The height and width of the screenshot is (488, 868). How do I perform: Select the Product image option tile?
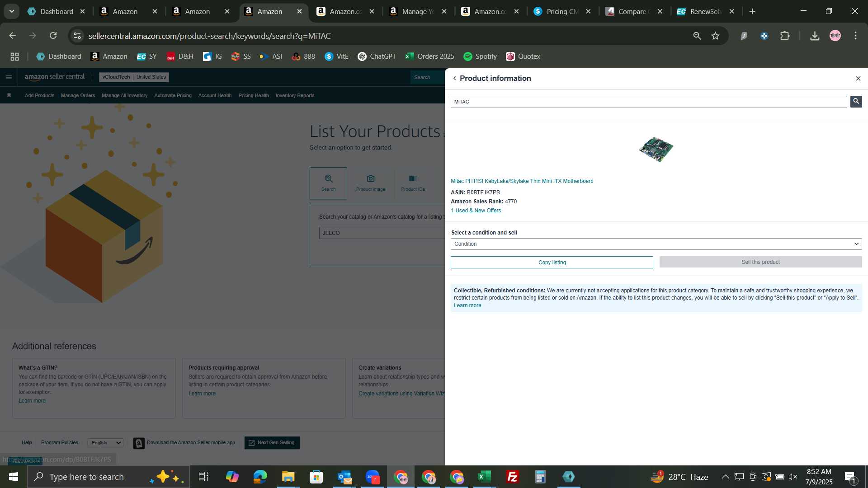point(371,183)
